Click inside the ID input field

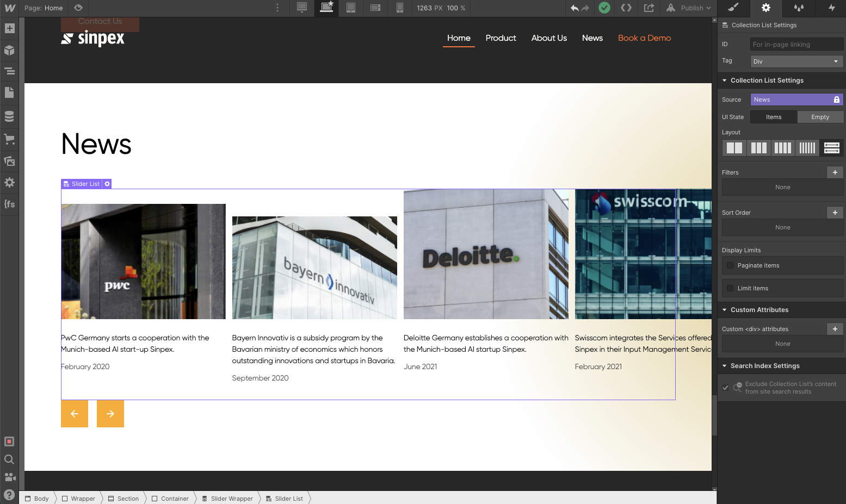(796, 44)
